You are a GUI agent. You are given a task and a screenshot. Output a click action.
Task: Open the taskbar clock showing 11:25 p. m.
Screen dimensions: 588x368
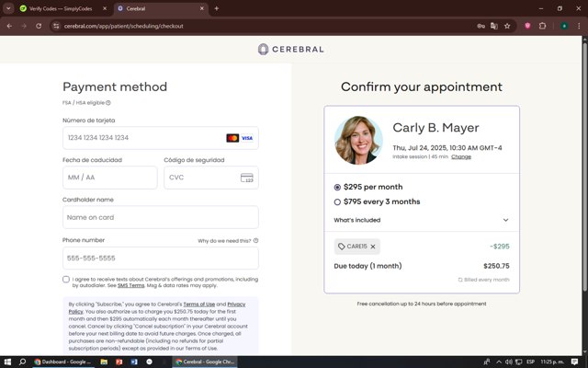(552, 362)
